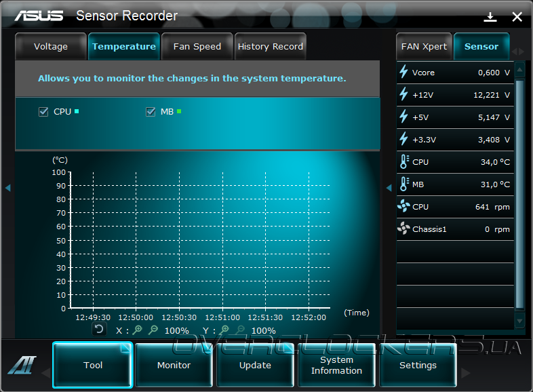Click the CPU fan icon

(x=403, y=206)
